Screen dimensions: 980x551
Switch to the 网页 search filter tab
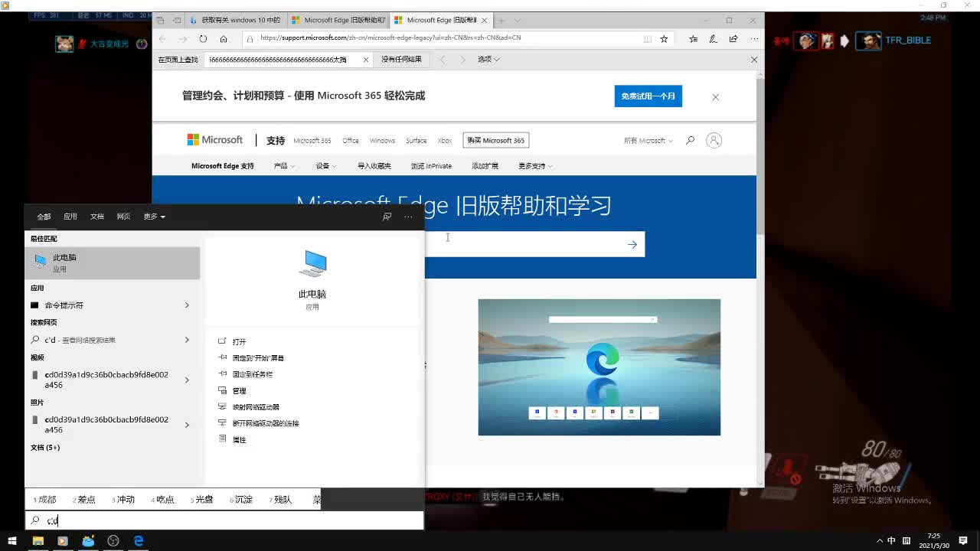coord(123,217)
